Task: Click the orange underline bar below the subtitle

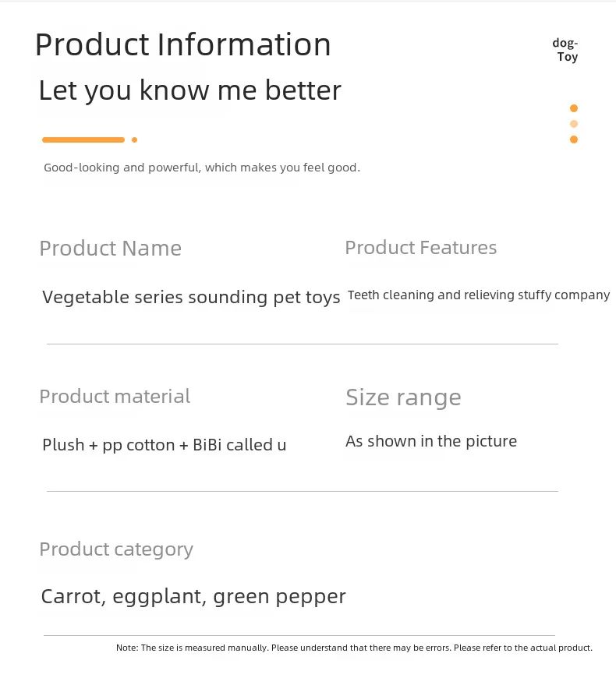Action: tap(83, 140)
